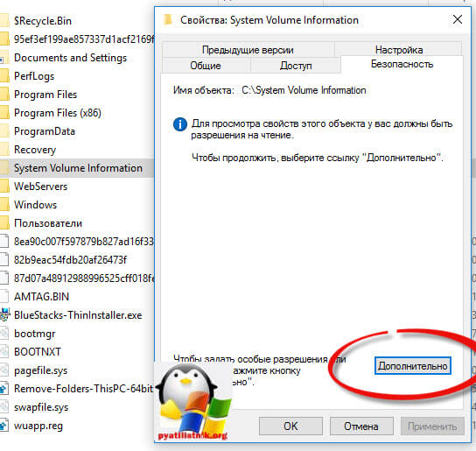Click the AMTAG.BIN file icon
476x451 pixels.
pos(3,297)
